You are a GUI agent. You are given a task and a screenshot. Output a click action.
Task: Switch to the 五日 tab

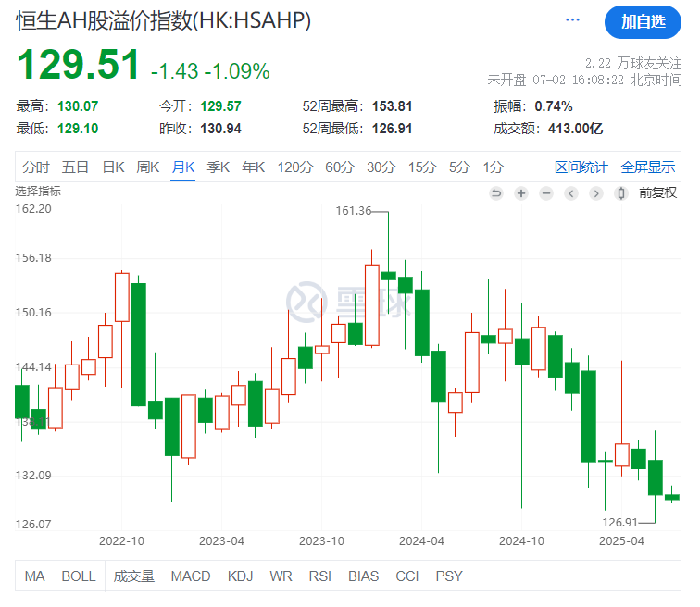[75, 167]
